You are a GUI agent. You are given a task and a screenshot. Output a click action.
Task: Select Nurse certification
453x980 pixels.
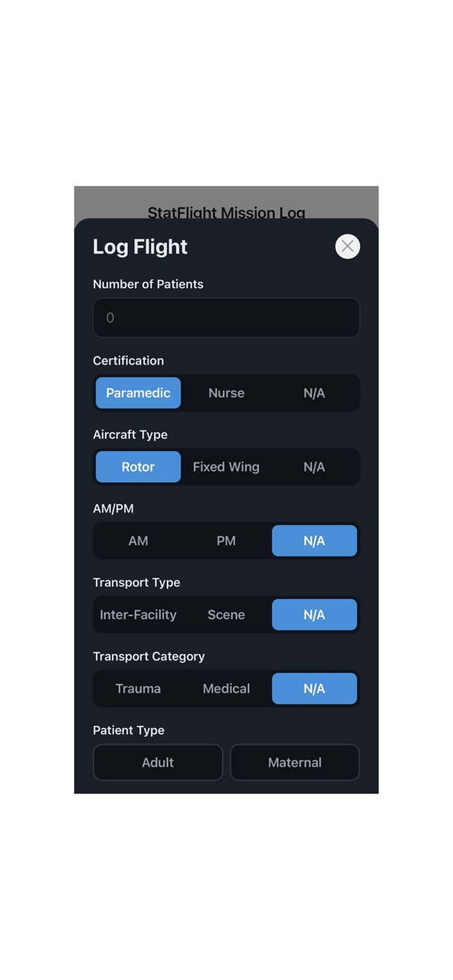(226, 393)
